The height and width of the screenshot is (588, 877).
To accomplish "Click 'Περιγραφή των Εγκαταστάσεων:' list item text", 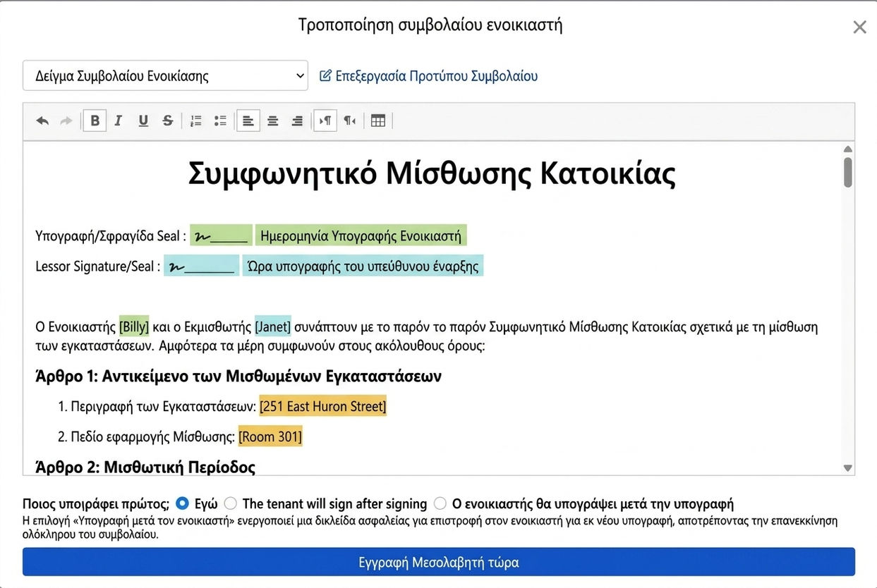I will point(164,407).
